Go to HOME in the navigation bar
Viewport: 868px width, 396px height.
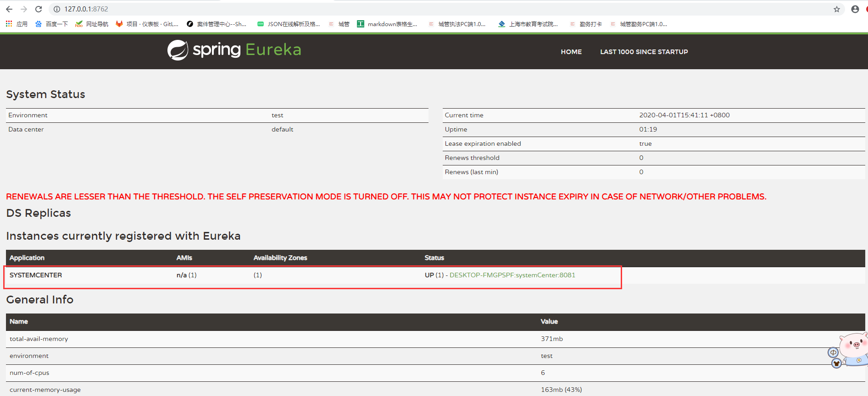(x=571, y=52)
